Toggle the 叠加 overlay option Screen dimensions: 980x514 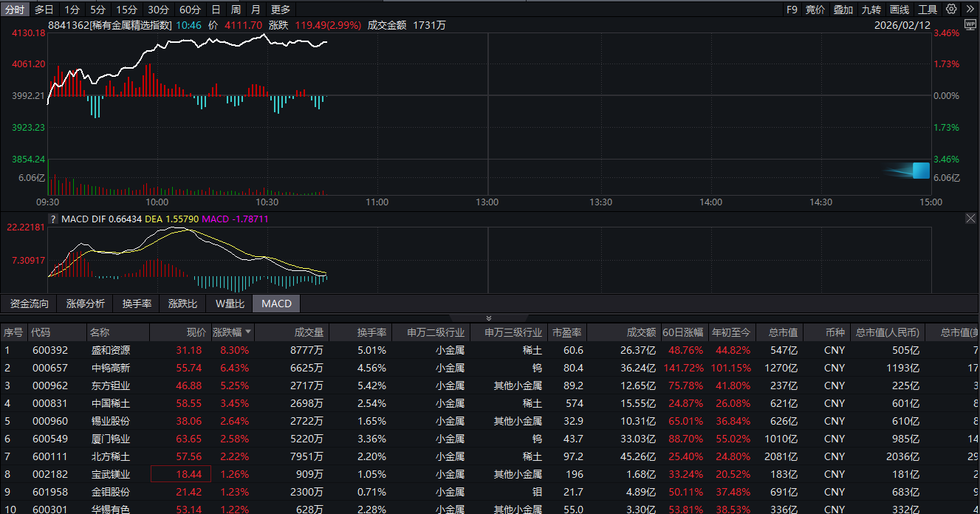click(x=843, y=10)
